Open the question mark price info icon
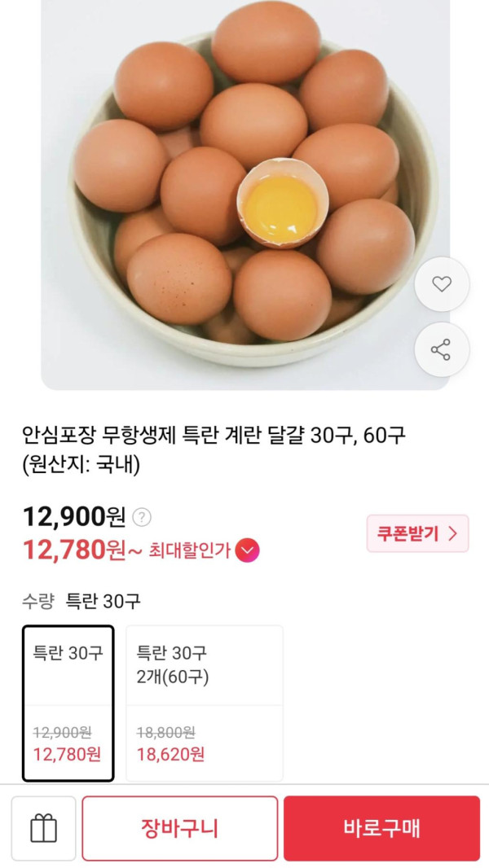The image size is (489, 868). 142,518
